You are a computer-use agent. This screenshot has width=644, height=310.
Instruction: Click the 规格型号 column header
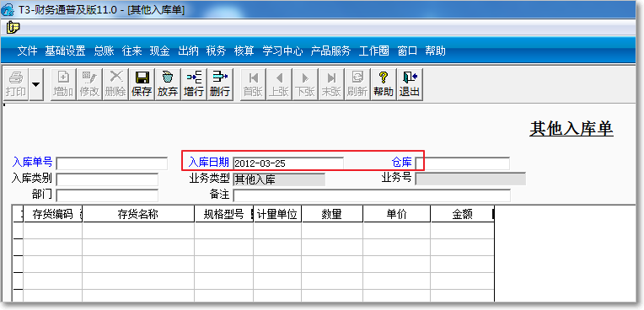[x=224, y=214]
